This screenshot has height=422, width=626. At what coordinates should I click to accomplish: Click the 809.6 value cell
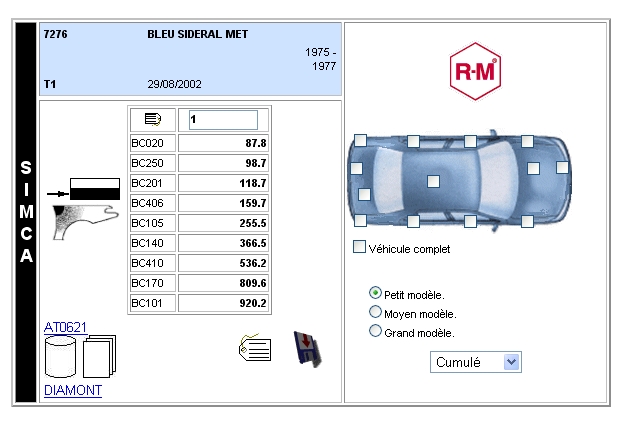click(223, 283)
